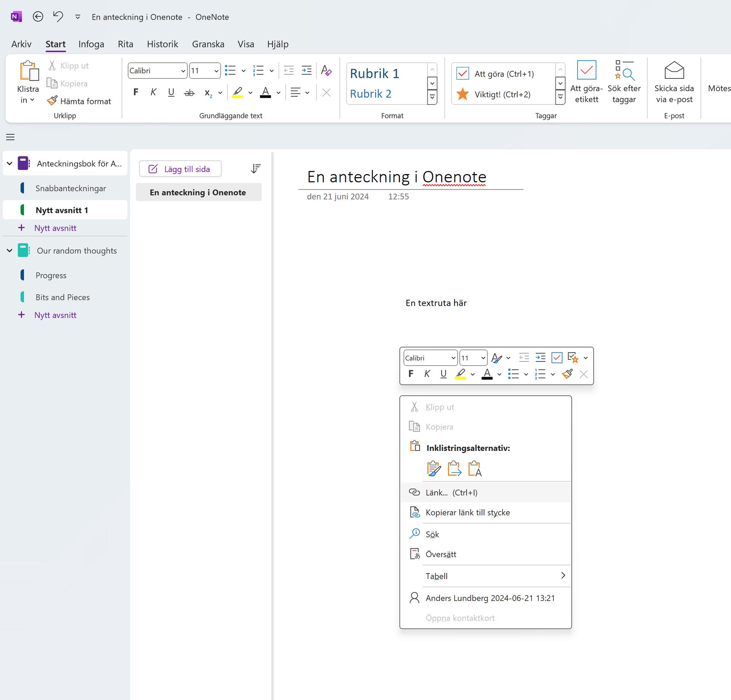
Task: Click the Lägg till sida button
Action: coord(180,168)
